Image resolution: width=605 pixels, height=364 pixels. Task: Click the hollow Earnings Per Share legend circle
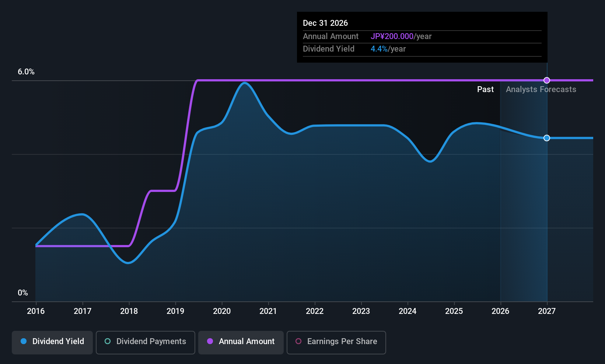[298, 341]
